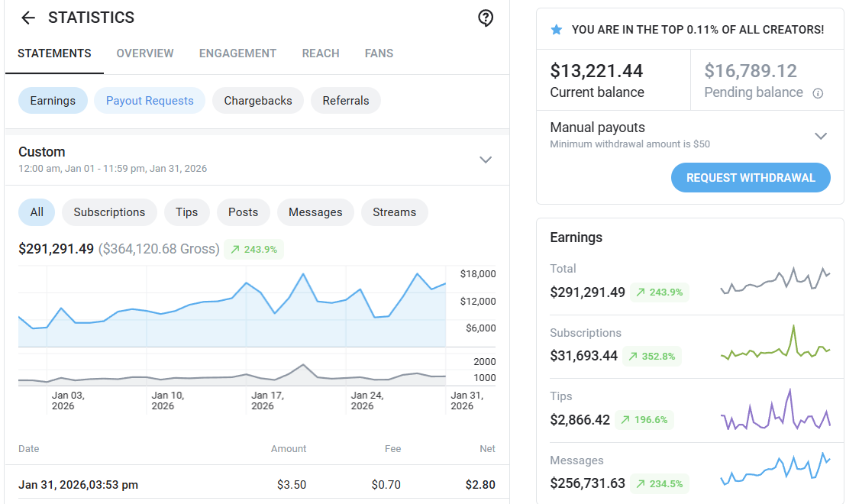Click the Net column header
The height and width of the screenshot is (504, 846).
coord(487,449)
